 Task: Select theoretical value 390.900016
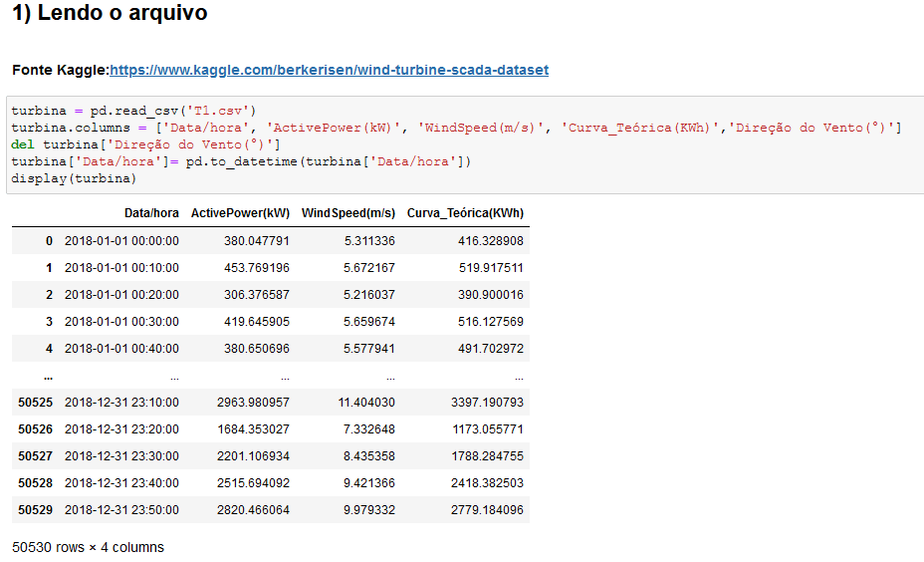coord(490,295)
